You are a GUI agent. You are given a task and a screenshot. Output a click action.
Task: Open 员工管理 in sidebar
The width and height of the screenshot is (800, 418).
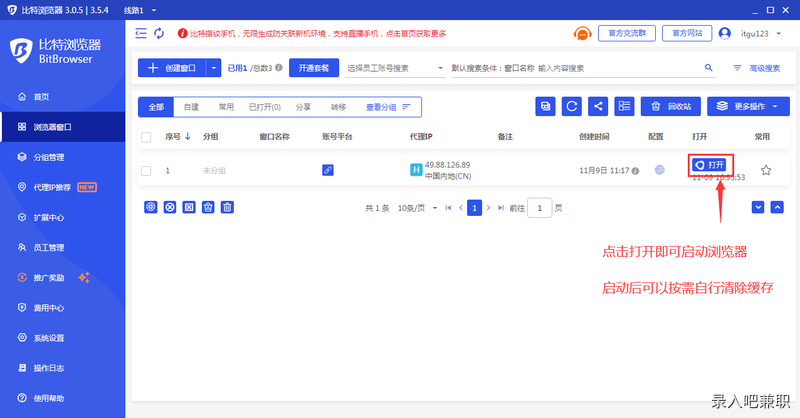(62, 248)
